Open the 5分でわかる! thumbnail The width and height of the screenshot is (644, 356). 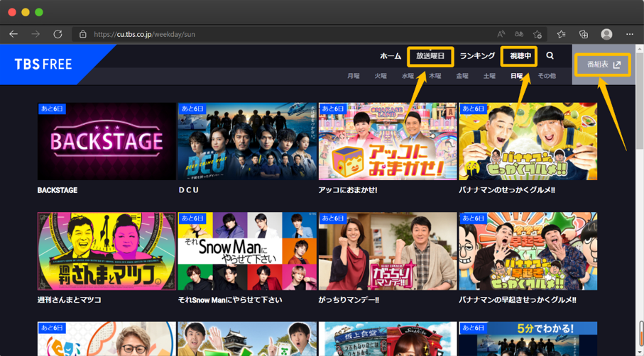click(x=528, y=339)
